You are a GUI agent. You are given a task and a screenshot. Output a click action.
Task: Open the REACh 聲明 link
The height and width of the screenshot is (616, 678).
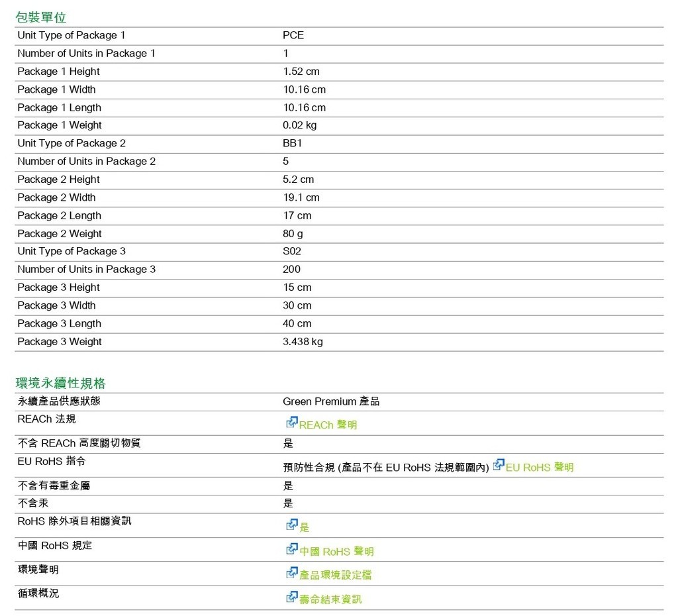328,425
